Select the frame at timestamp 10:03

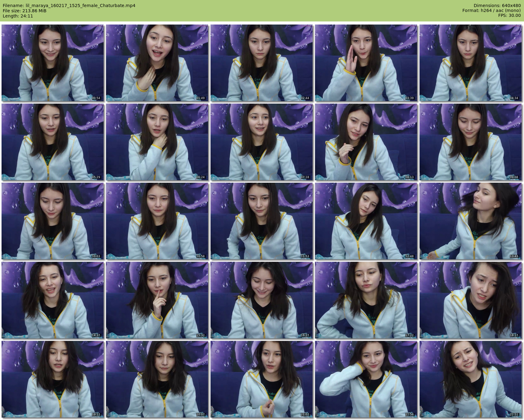click(52, 221)
